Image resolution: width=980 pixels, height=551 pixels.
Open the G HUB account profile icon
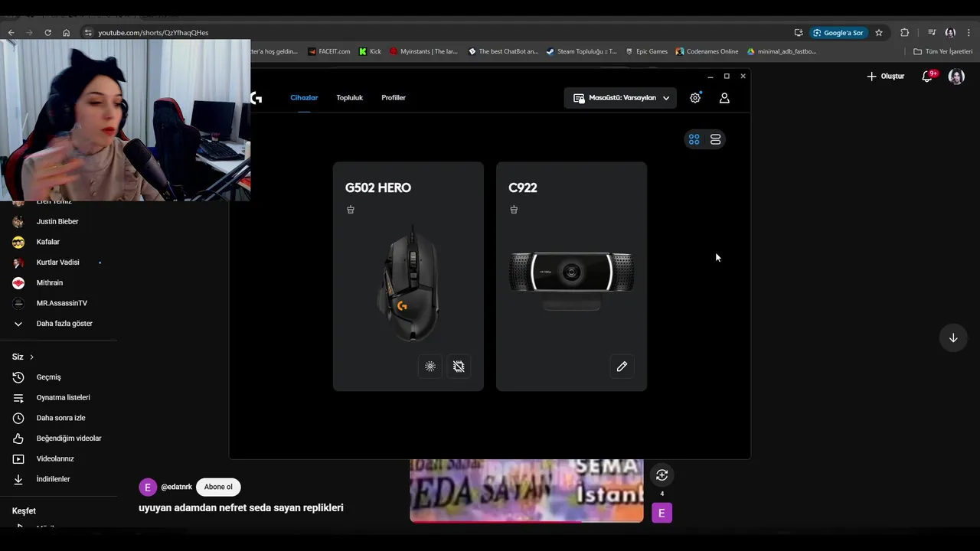click(x=724, y=98)
